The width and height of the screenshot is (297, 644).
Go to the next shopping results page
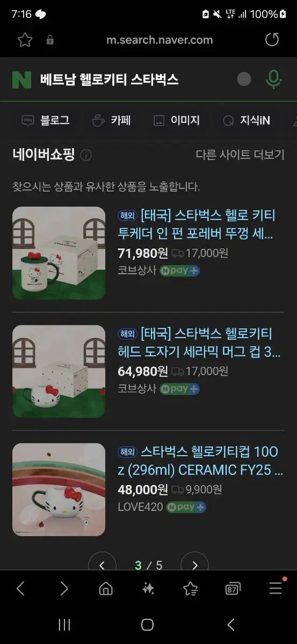point(194,565)
